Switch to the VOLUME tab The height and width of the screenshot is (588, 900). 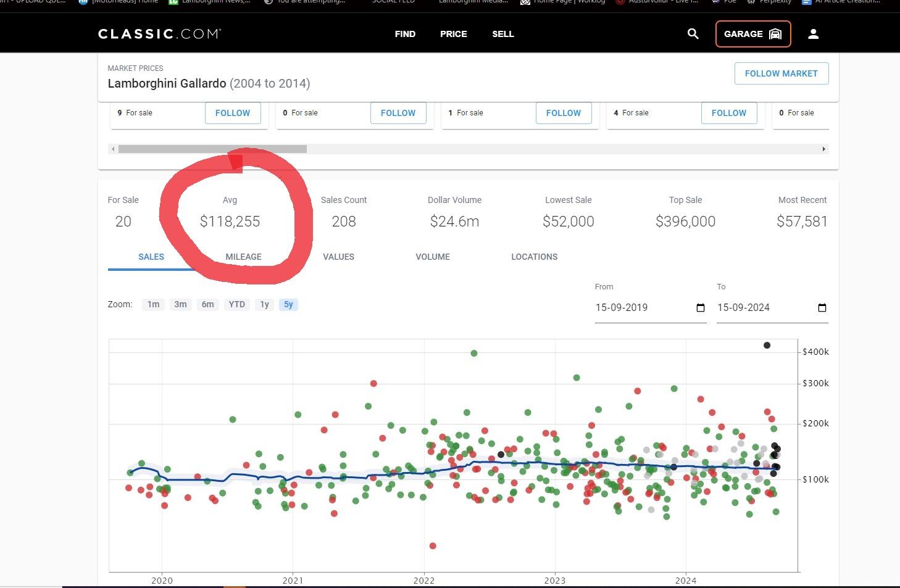point(433,257)
